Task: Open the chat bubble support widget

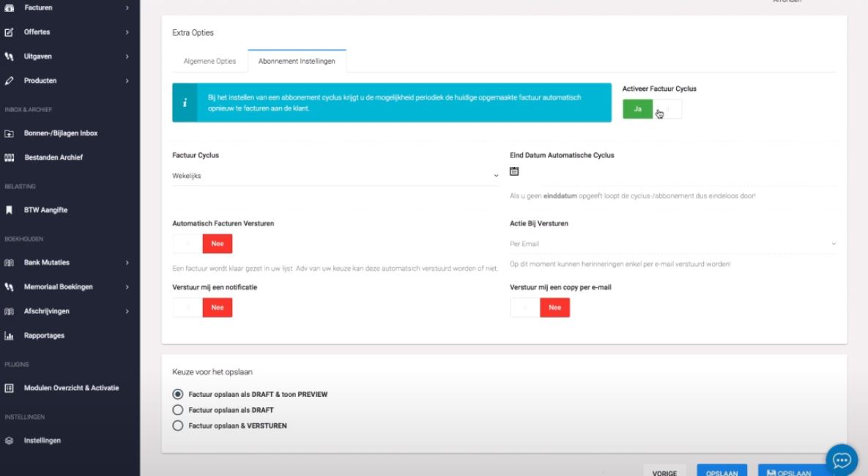Action: pos(842,460)
